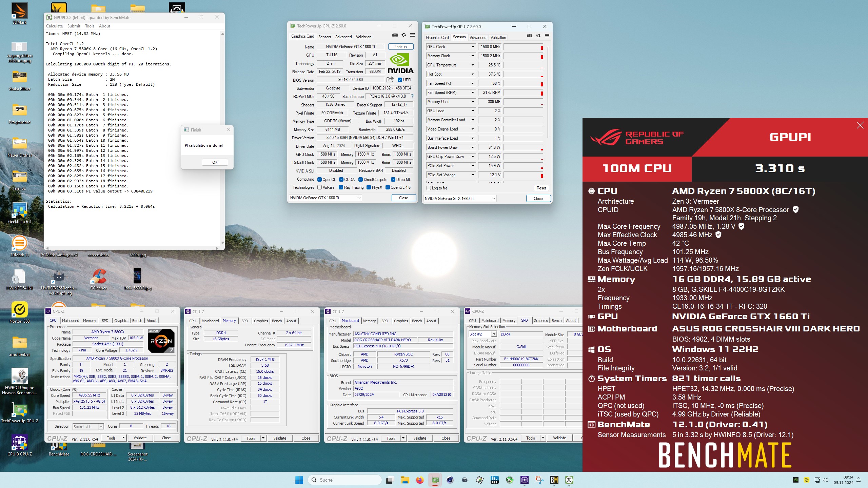The height and width of the screenshot is (488, 868).
Task: Click Close button in GPU-Z Sensors window
Action: 538,199
